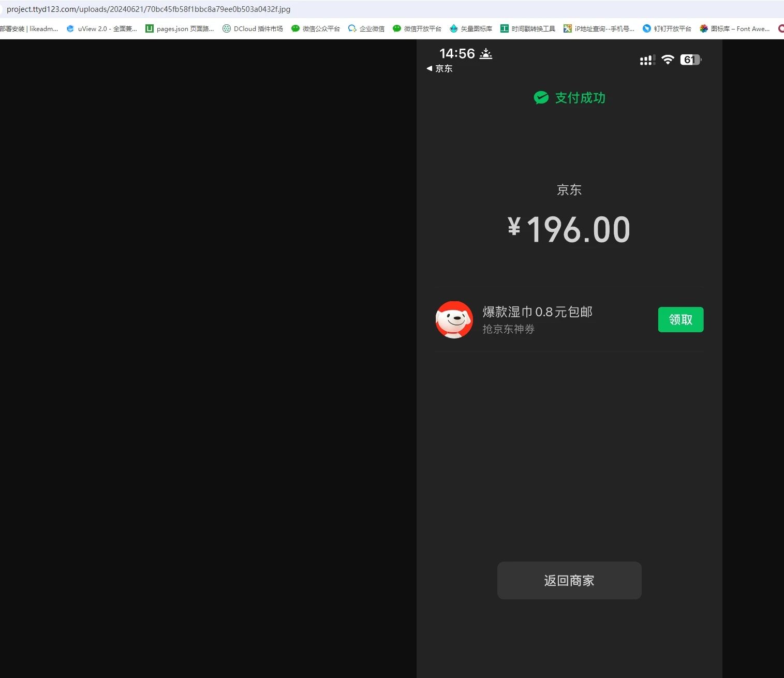Click the address bar URL
Screen dimensions: 784x678
[149, 9]
